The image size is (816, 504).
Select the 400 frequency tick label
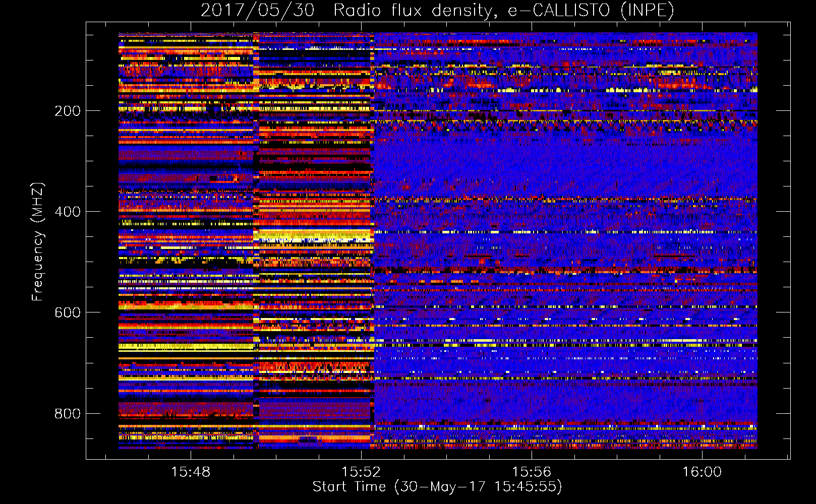click(x=68, y=212)
